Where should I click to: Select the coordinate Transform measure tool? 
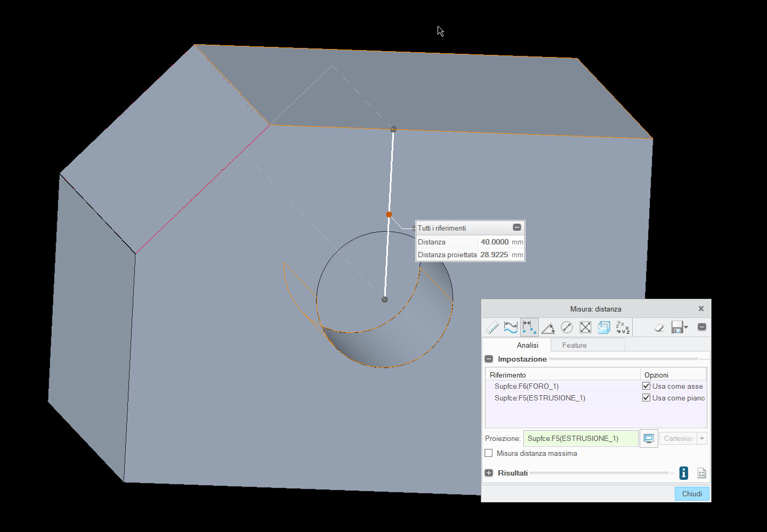623,328
